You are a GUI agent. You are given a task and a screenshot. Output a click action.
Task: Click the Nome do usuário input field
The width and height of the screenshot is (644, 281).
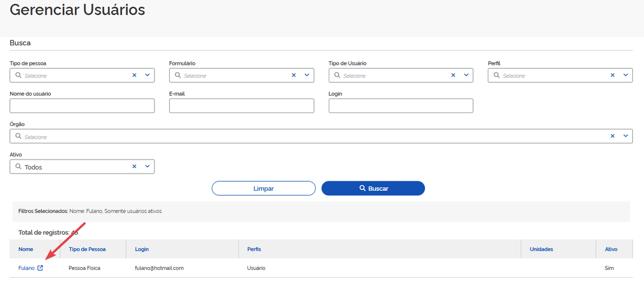(82, 106)
